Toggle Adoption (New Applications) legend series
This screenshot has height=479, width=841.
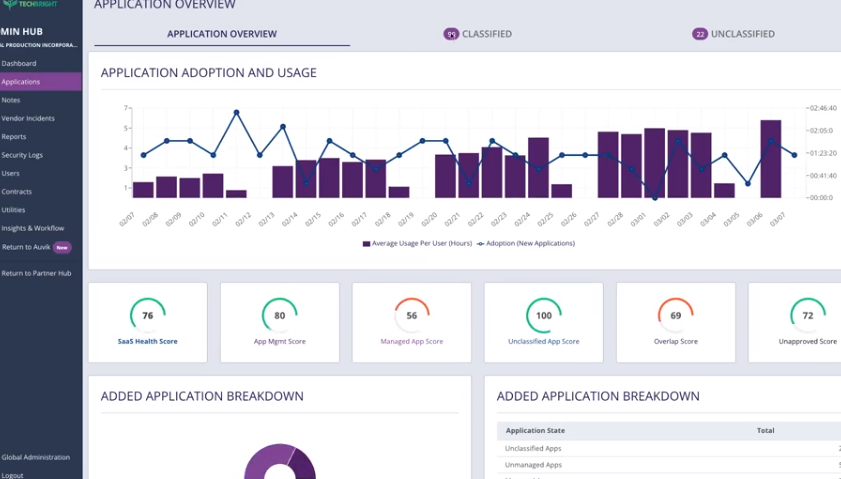coord(526,244)
